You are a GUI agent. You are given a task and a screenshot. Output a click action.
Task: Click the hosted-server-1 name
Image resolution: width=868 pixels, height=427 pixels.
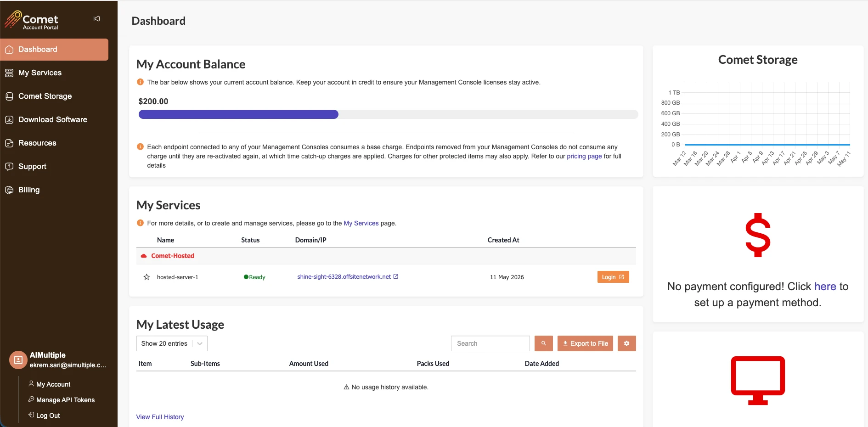pos(178,277)
